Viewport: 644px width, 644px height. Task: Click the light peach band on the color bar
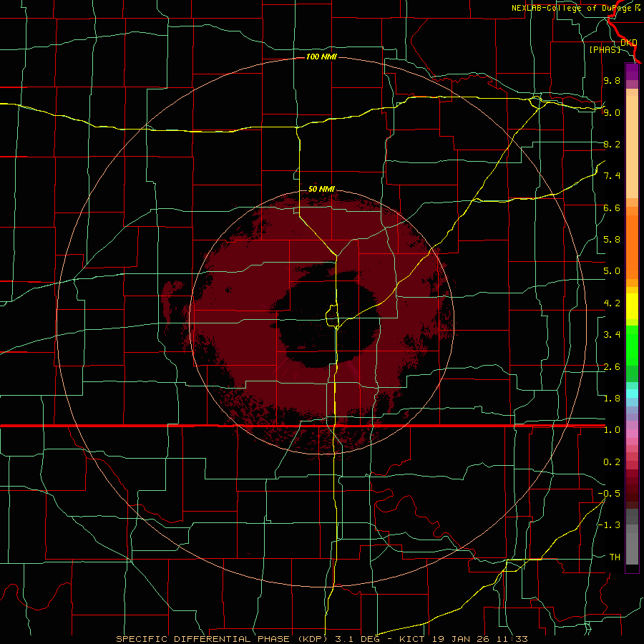(632, 147)
